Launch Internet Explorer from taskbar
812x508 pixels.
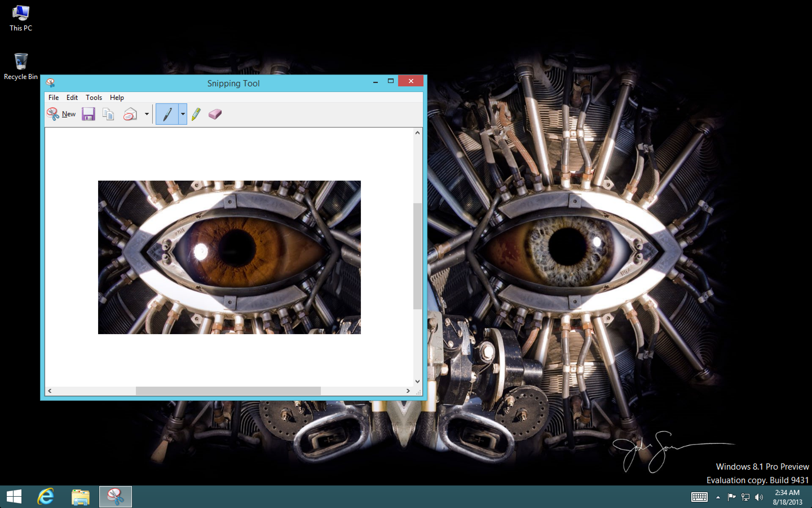click(x=46, y=497)
